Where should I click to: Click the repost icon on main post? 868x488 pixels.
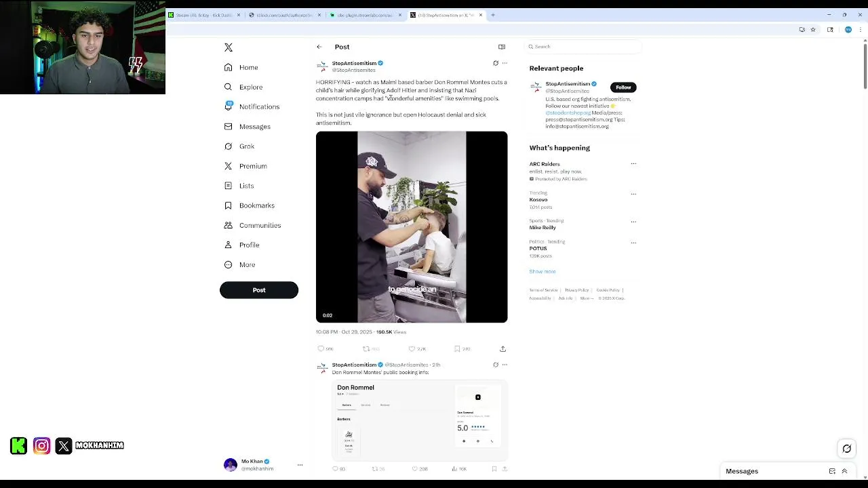point(366,348)
